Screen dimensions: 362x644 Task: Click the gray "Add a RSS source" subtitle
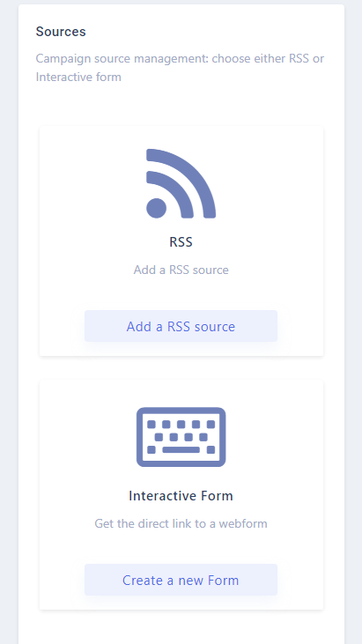coord(181,270)
